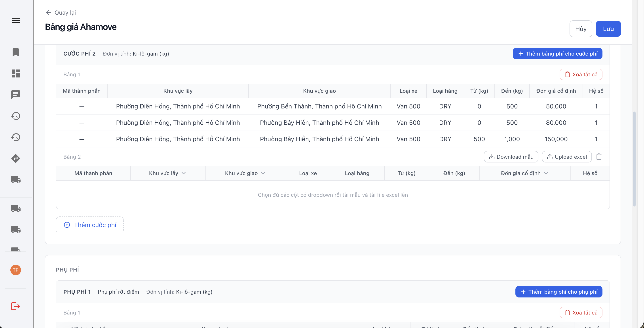
Task: Click Upload excel button
Action: click(566, 157)
